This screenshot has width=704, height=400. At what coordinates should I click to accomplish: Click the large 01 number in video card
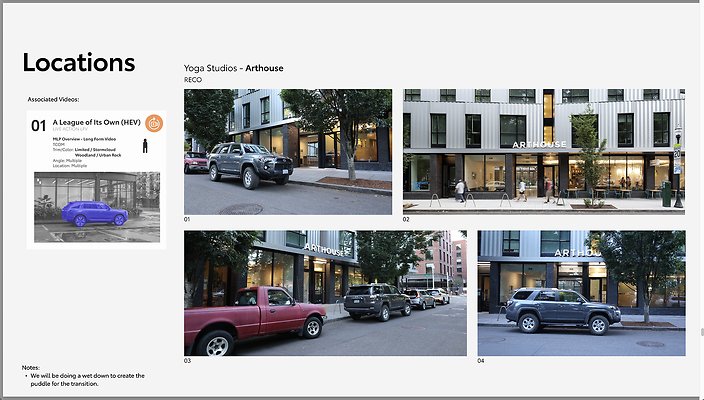tap(39, 125)
